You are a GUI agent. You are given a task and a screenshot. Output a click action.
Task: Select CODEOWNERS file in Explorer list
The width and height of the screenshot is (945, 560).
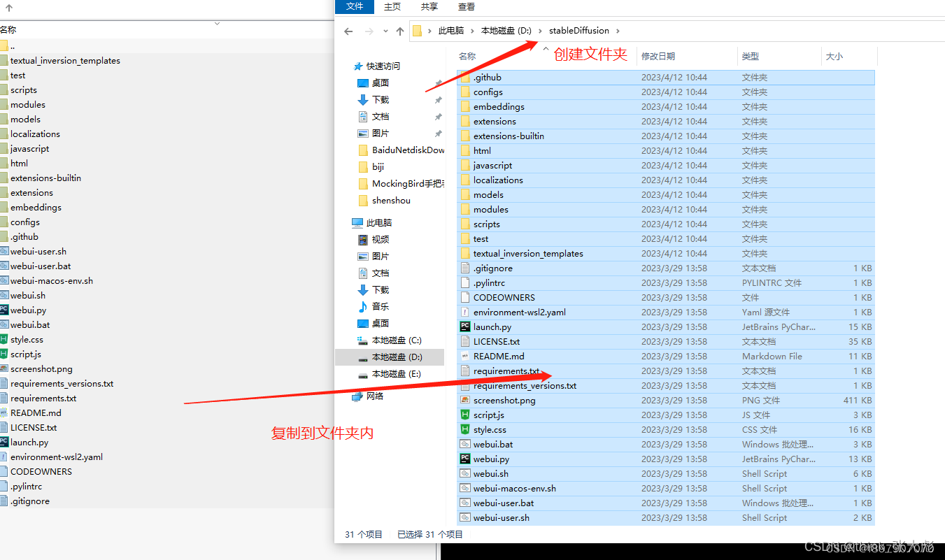(666, 297)
